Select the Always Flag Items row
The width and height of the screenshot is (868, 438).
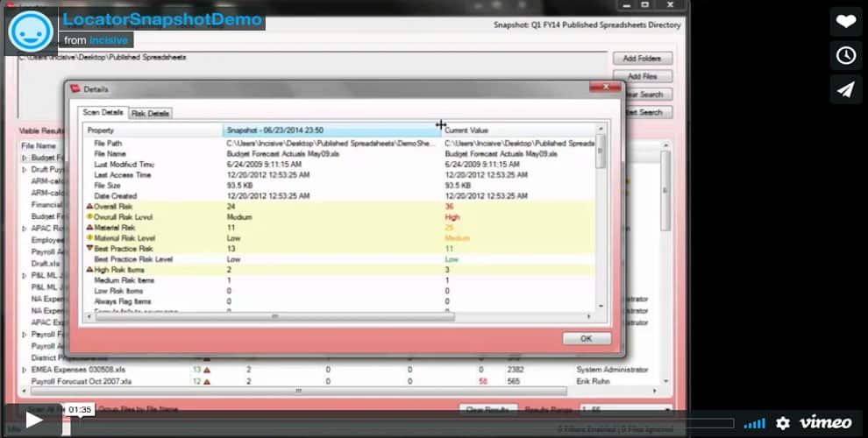coord(340,301)
